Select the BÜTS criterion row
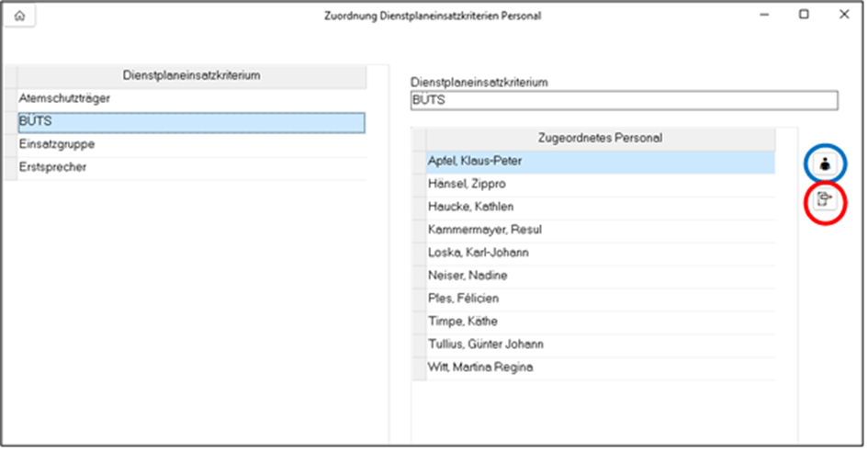This screenshot has width=868, height=451. coord(191,121)
